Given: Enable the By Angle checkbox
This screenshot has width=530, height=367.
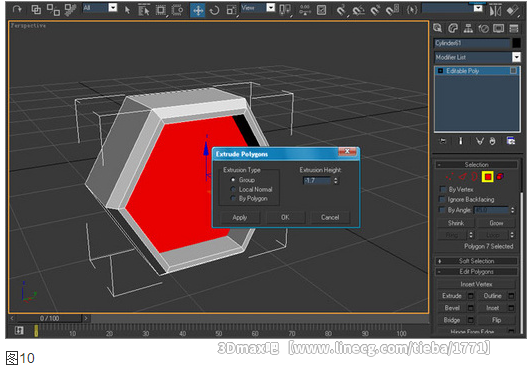Looking at the screenshot, I should tap(442, 210).
